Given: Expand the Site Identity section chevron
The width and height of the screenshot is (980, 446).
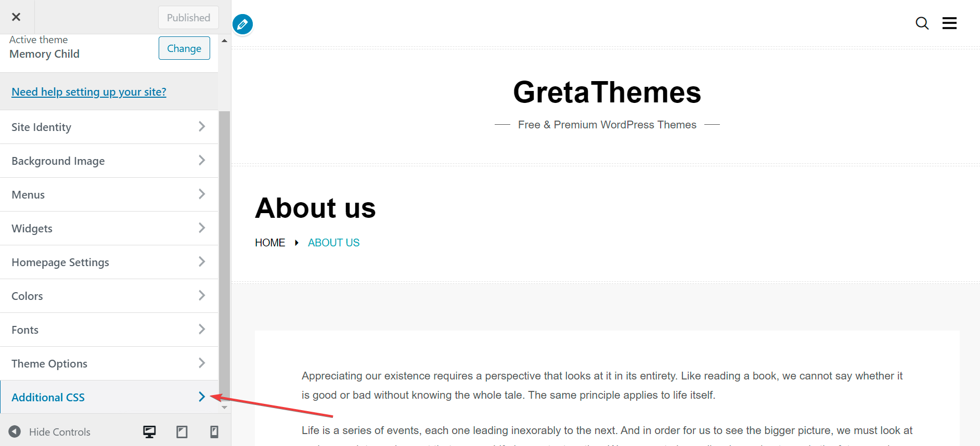Looking at the screenshot, I should point(202,127).
